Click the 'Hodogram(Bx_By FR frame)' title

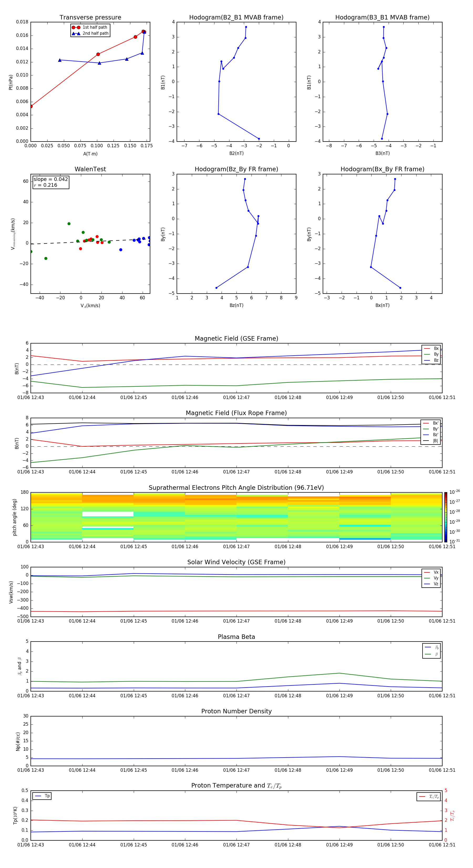[x=382, y=169]
